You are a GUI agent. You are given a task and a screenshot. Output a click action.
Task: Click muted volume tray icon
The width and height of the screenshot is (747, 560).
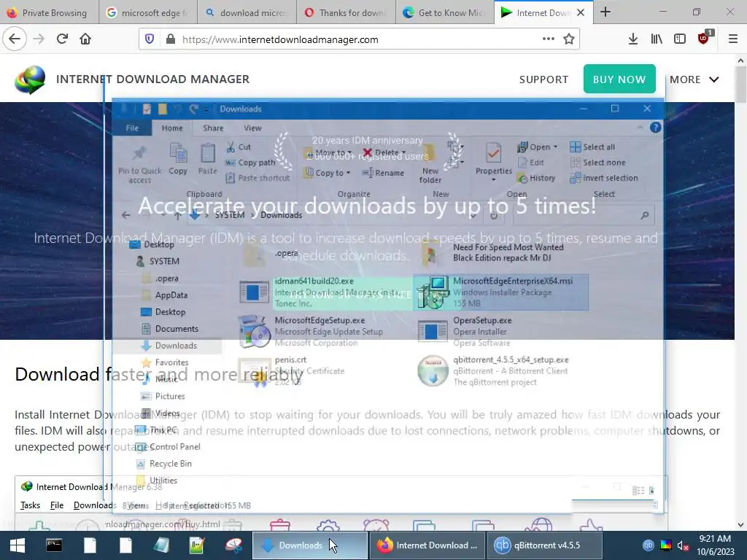pyautogui.click(x=683, y=545)
